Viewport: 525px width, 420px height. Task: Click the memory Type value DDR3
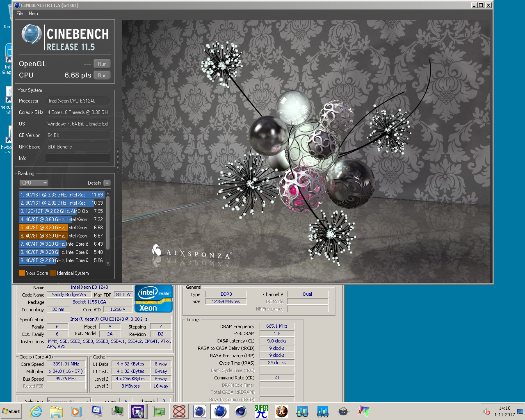point(226,294)
